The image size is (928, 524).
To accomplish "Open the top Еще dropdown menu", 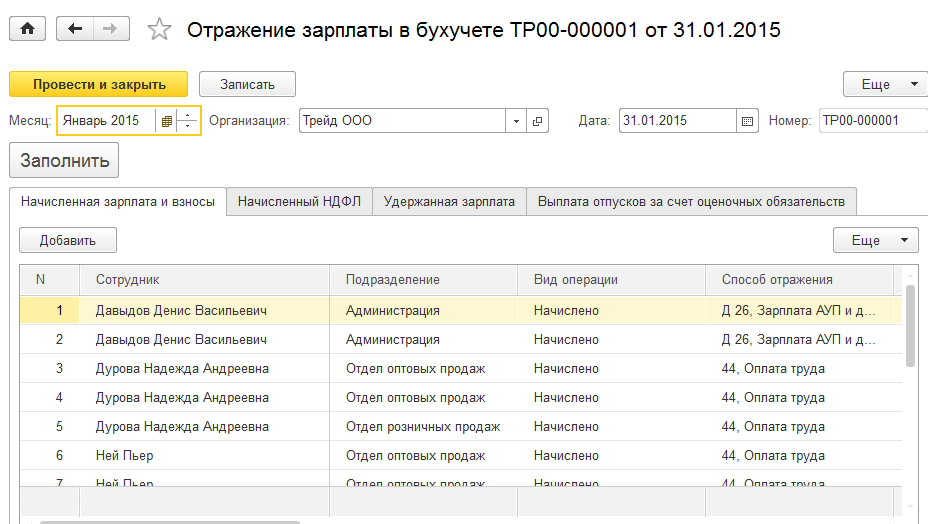I will tap(881, 84).
